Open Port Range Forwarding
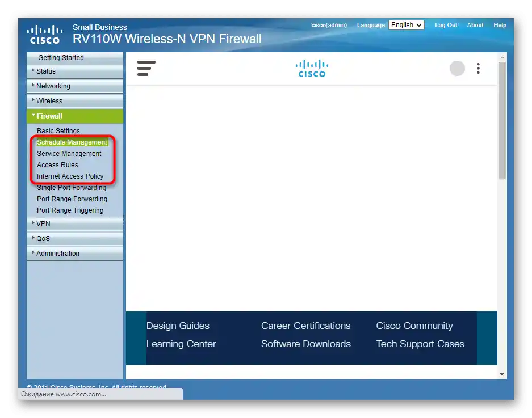Image resolution: width=532 pixels, height=418 pixels. coord(72,199)
